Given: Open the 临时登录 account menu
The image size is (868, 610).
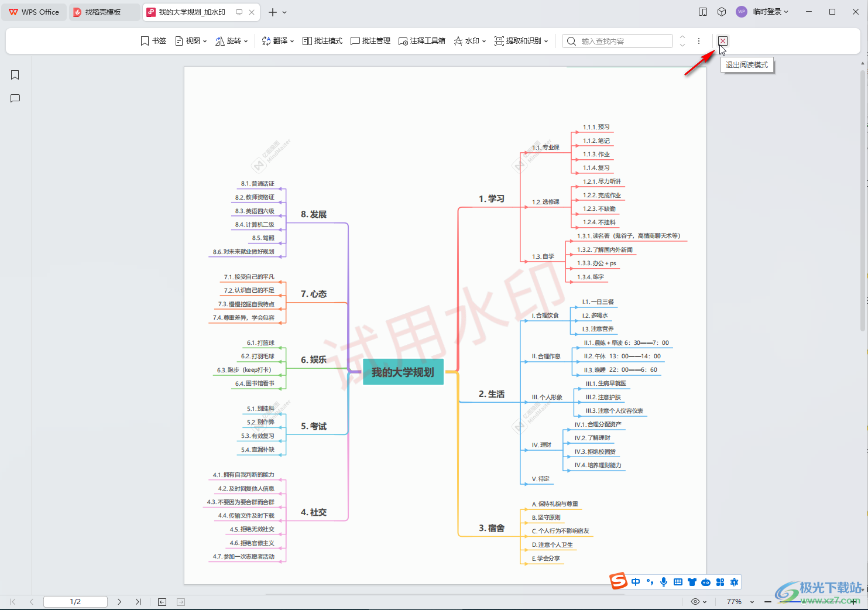Looking at the screenshot, I should tap(771, 12).
